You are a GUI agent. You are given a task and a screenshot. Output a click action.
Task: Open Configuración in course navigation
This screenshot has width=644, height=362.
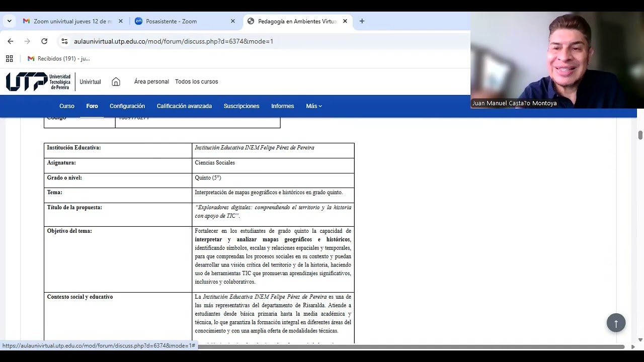pyautogui.click(x=127, y=106)
